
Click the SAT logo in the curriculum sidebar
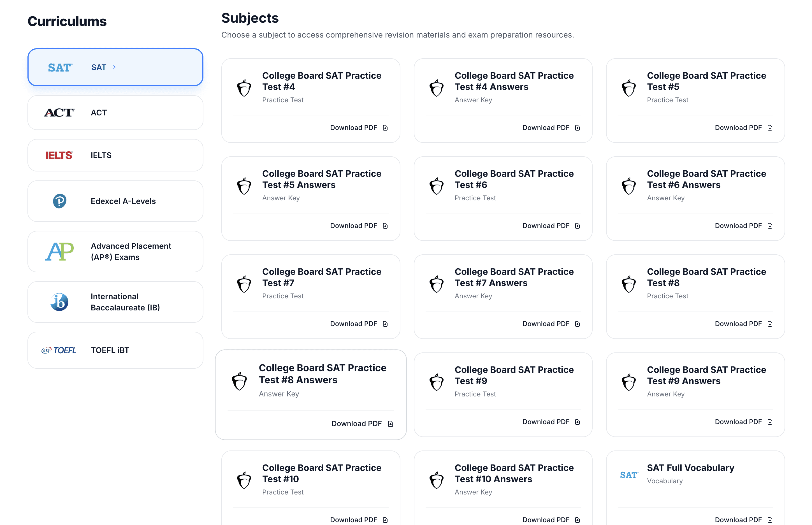tap(60, 68)
